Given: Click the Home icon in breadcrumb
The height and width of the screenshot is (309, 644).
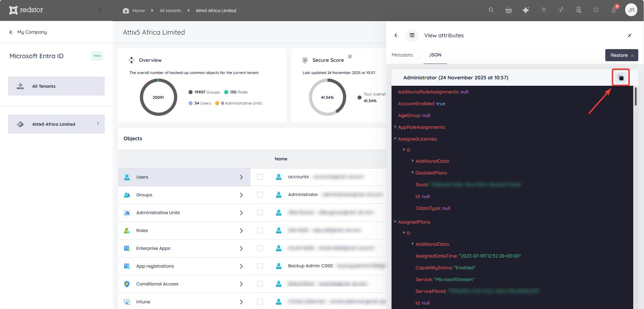Looking at the screenshot, I should tap(126, 10).
